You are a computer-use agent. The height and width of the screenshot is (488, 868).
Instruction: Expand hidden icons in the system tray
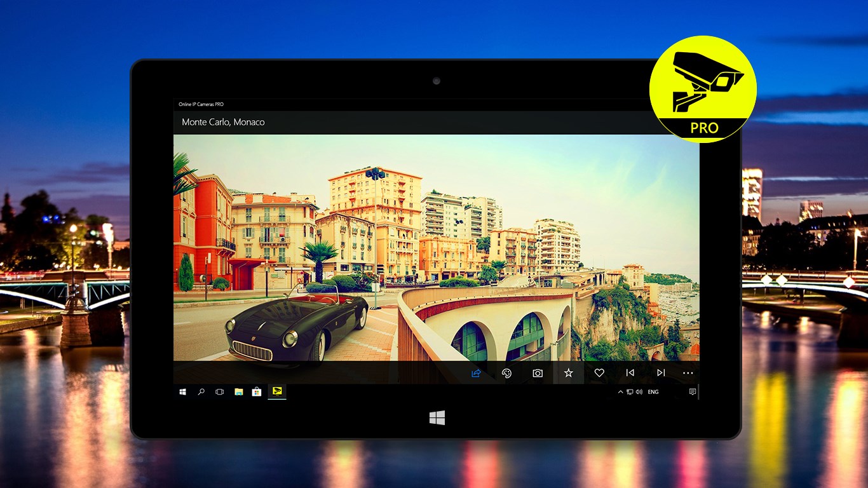[x=620, y=391]
